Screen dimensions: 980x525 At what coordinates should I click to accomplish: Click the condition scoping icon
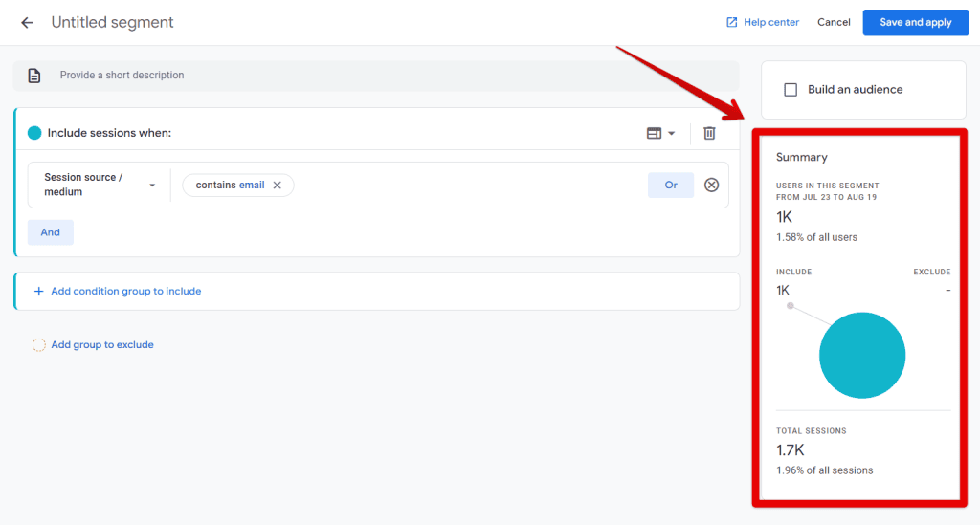click(x=655, y=133)
